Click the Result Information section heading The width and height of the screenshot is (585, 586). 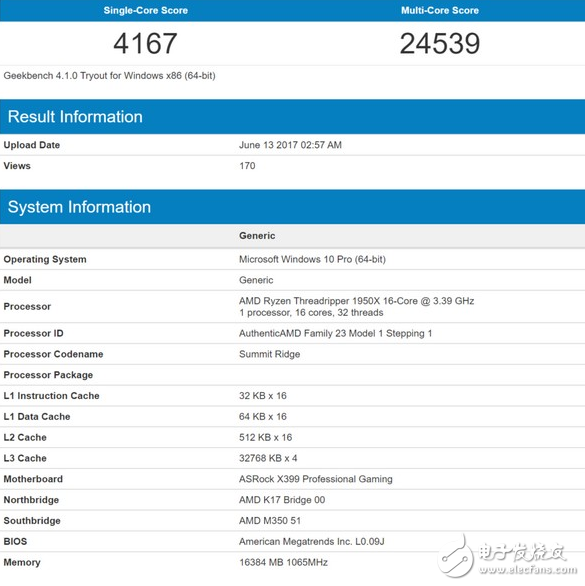coord(75,117)
